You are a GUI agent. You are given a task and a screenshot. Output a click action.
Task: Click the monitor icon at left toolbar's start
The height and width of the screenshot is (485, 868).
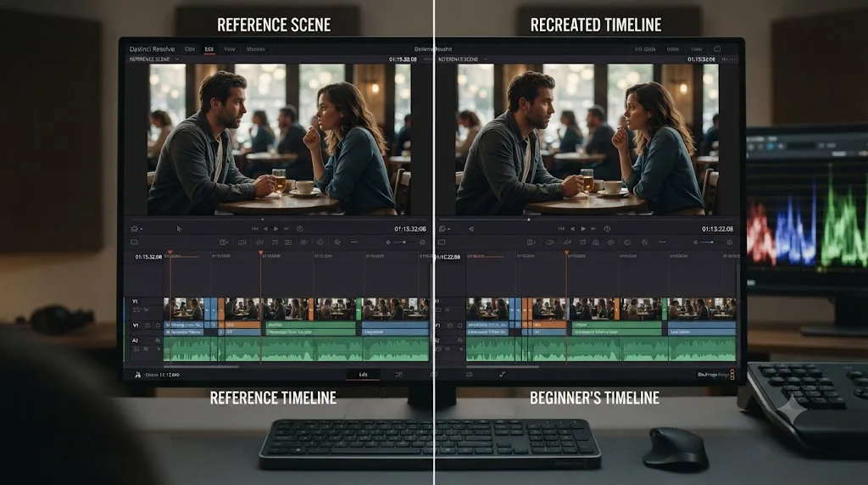134,242
